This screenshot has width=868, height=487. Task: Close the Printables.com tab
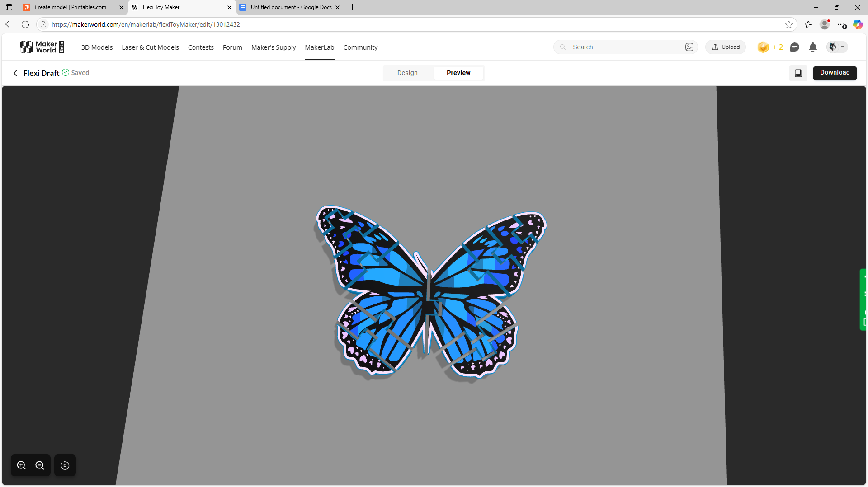tap(121, 7)
